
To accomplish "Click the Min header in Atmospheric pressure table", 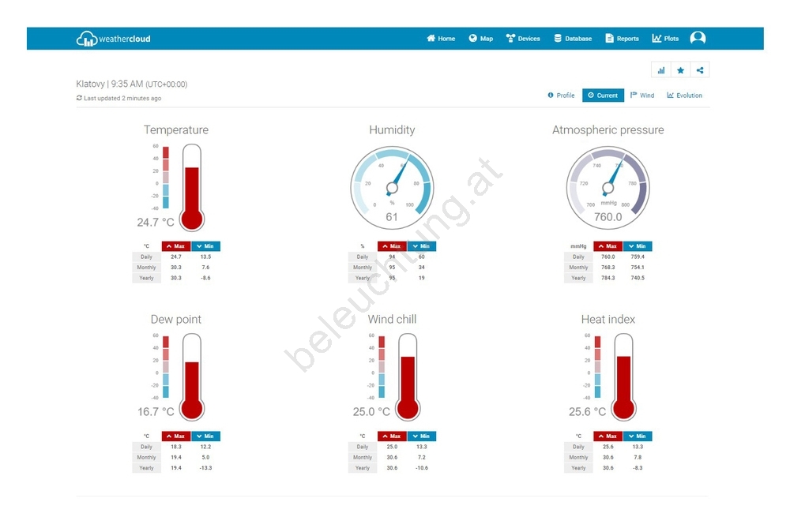I will [x=638, y=246].
